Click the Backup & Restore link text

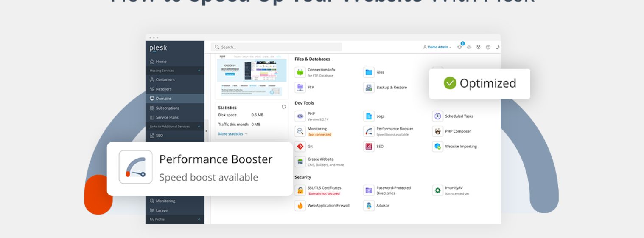pos(392,88)
